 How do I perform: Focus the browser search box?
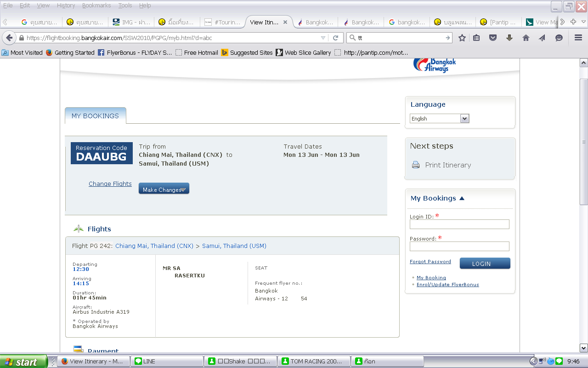coord(400,38)
